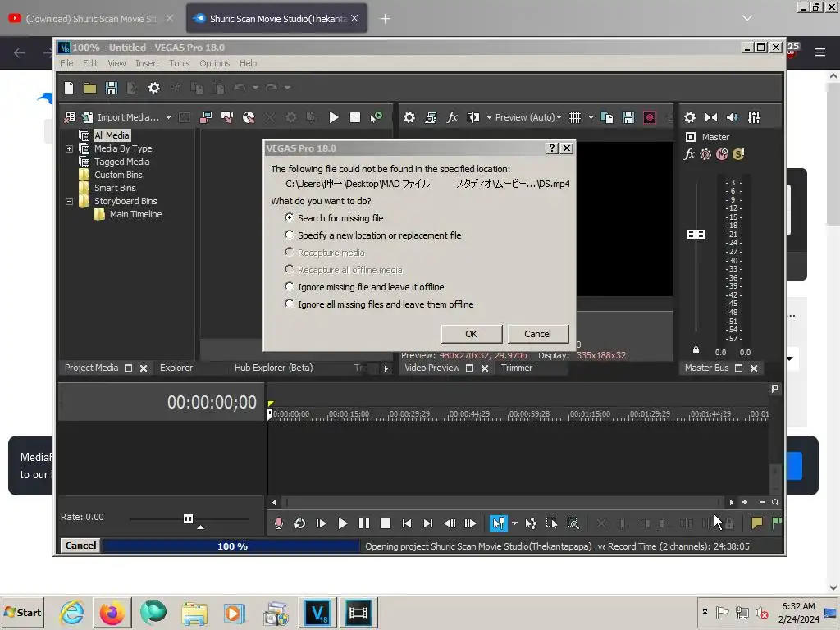Click the Split Screen View icon
The height and width of the screenshot is (630, 840).
tap(473, 117)
